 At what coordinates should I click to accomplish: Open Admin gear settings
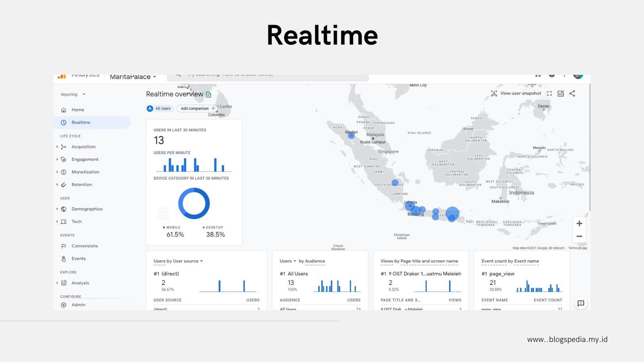pos(64,305)
